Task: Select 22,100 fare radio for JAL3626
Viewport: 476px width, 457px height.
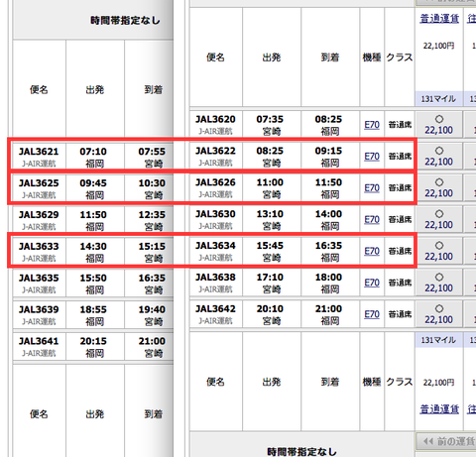Action: pyautogui.click(x=439, y=182)
